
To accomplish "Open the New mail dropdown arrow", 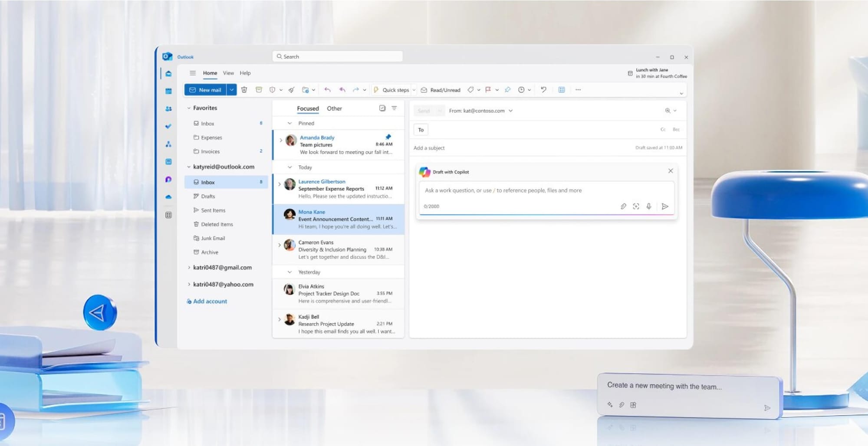I will [x=232, y=90].
